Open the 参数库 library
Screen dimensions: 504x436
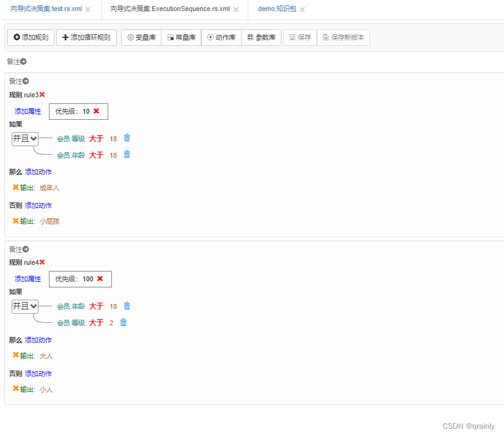[x=261, y=37]
